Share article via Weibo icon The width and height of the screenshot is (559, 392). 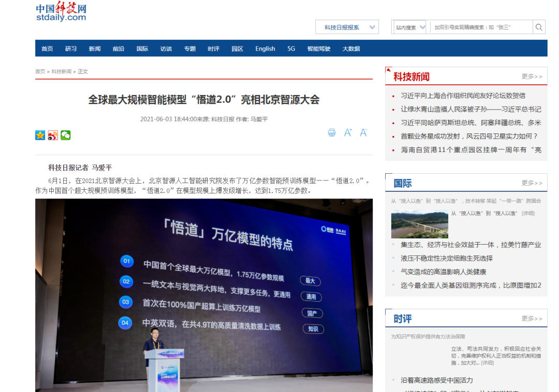(x=53, y=135)
